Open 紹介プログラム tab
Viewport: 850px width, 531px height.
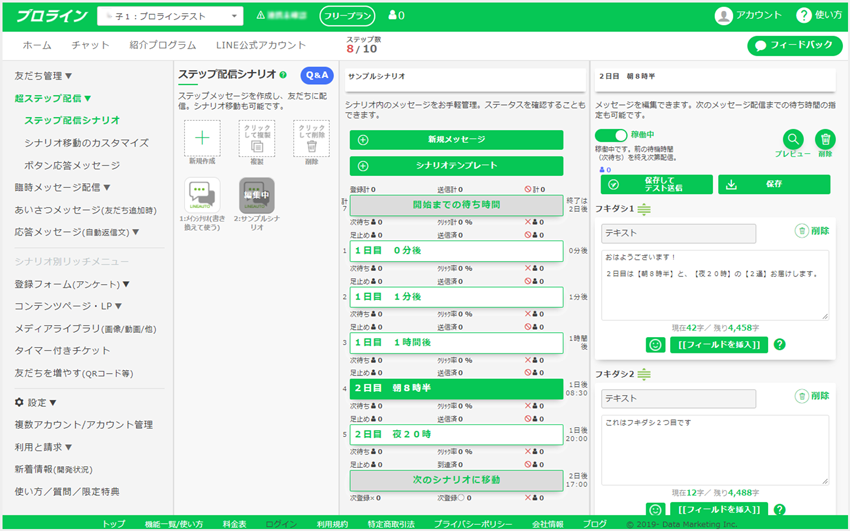click(x=163, y=46)
